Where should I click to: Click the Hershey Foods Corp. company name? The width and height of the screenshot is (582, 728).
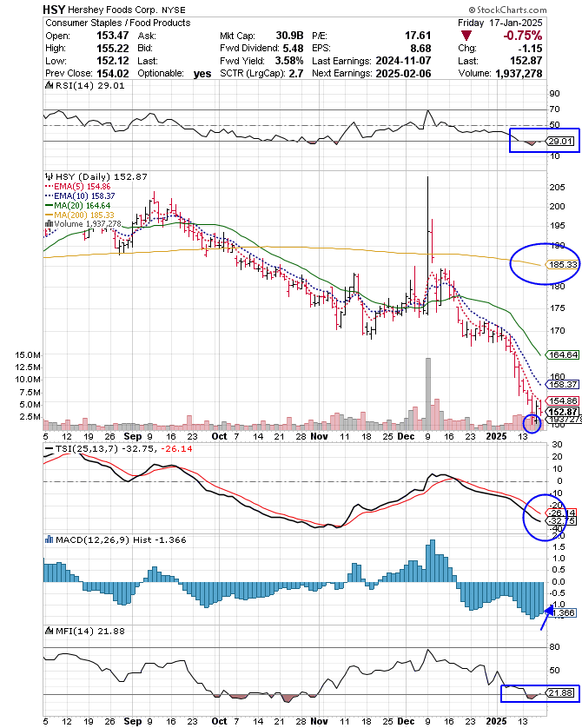click(114, 10)
